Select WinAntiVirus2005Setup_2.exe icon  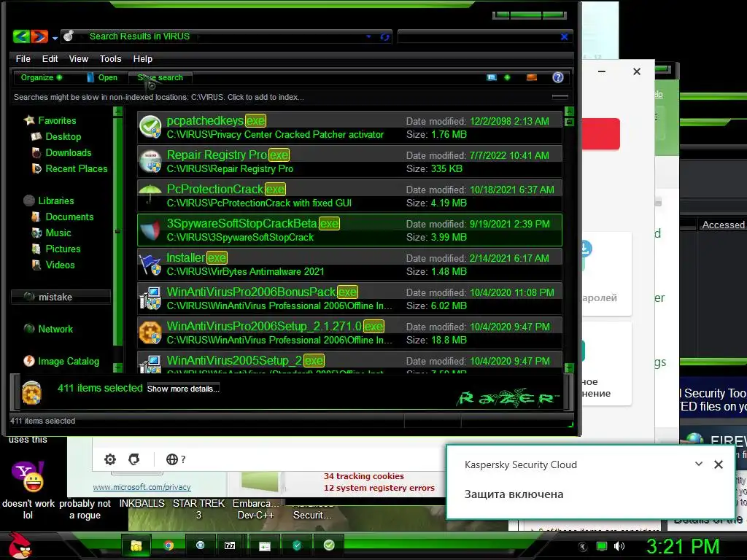(150, 365)
